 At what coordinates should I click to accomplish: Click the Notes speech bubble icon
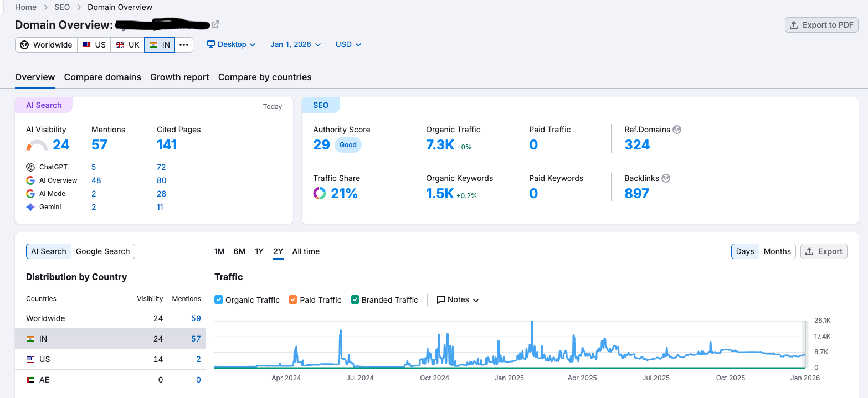click(x=441, y=299)
